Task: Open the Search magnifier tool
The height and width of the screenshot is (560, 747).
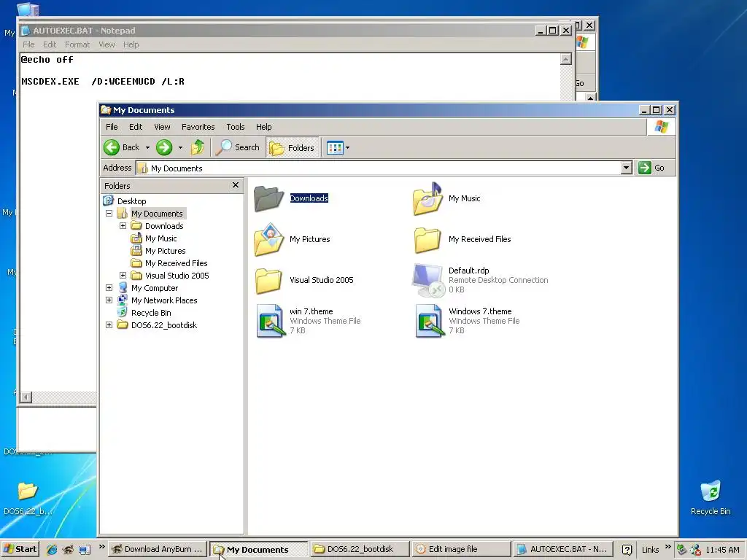Action: pos(237,147)
